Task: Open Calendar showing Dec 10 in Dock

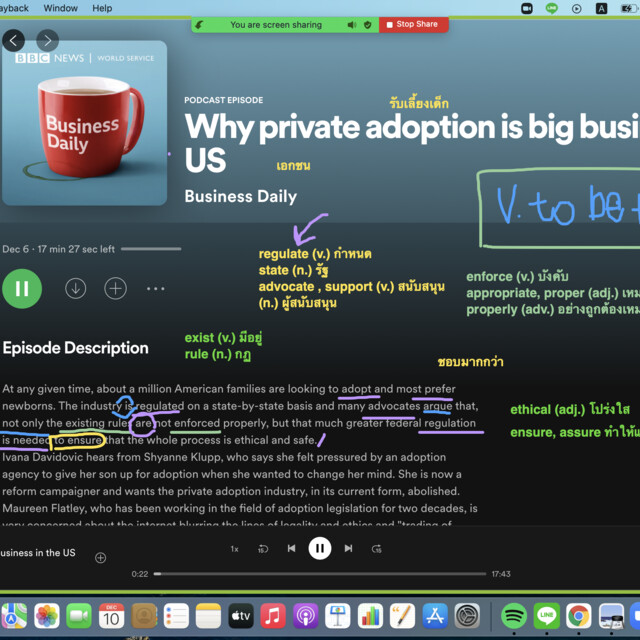Action: pos(111,616)
